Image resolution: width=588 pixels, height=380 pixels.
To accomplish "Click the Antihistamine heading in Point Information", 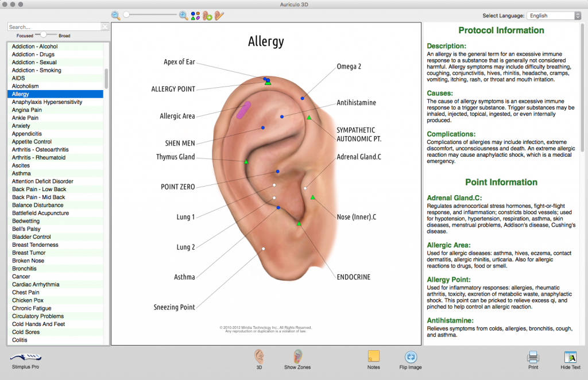I will (x=450, y=320).
